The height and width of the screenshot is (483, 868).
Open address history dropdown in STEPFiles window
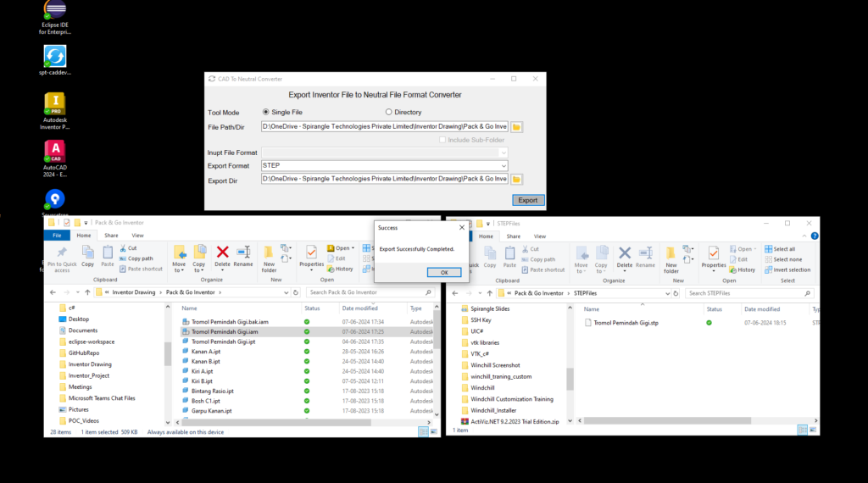[667, 294]
